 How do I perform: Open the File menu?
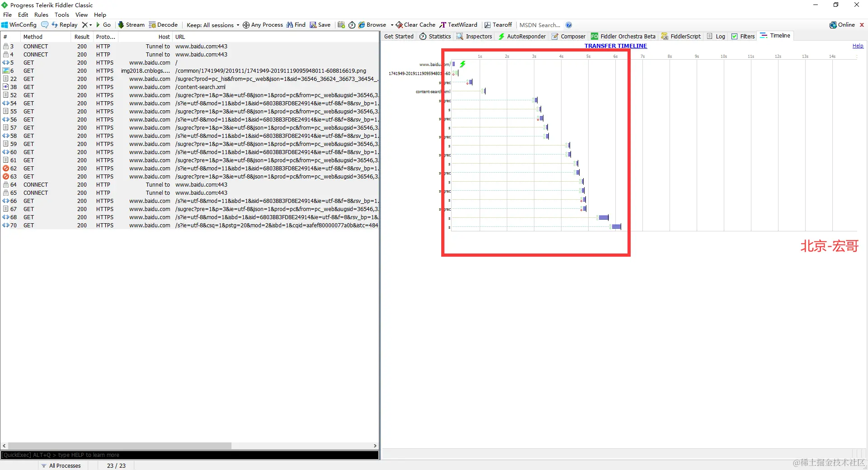pyautogui.click(x=7, y=14)
